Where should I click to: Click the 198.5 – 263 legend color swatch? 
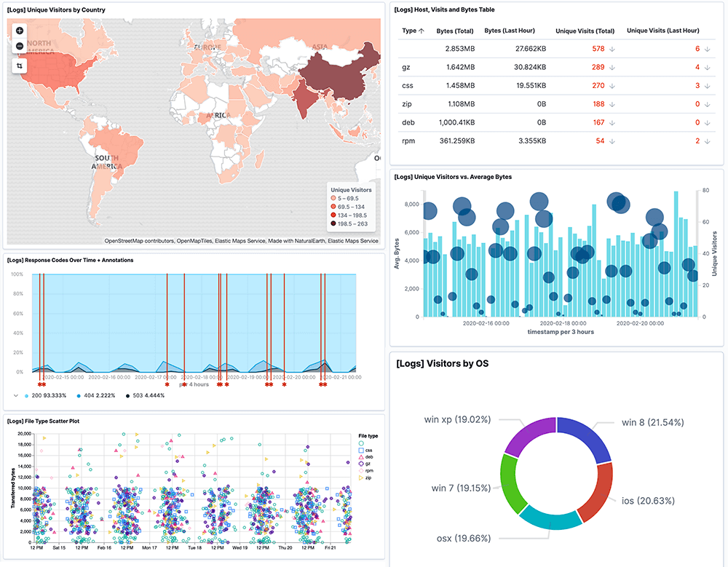point(332,223)
